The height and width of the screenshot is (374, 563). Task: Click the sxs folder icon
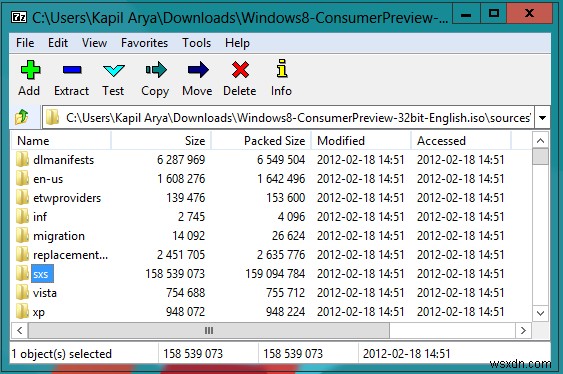point(22,274)
